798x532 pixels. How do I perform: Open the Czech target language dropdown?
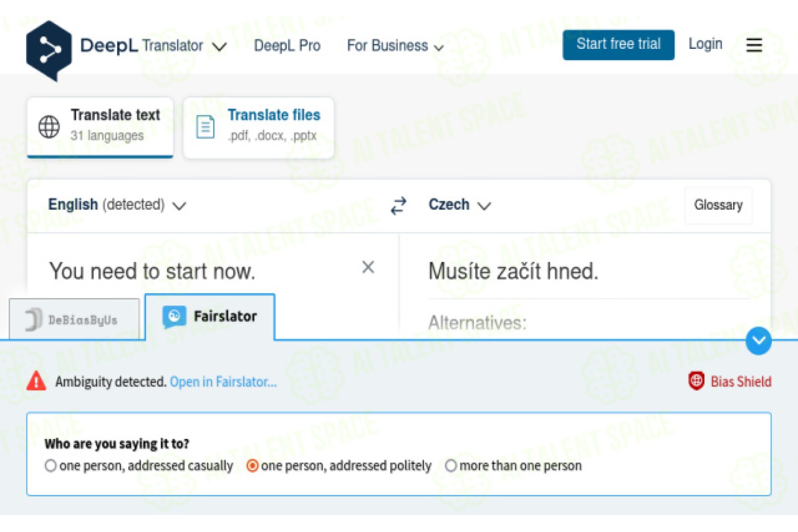460,205
